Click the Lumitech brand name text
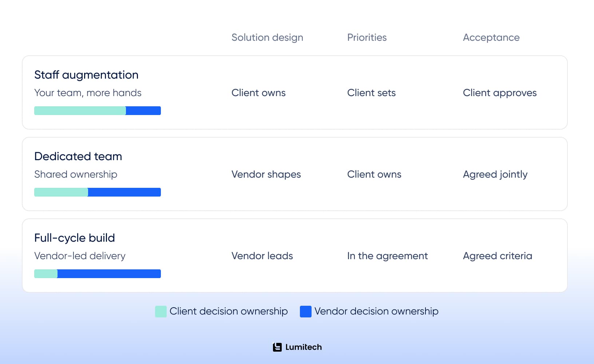The image size is (594, 364). point(304,347)
